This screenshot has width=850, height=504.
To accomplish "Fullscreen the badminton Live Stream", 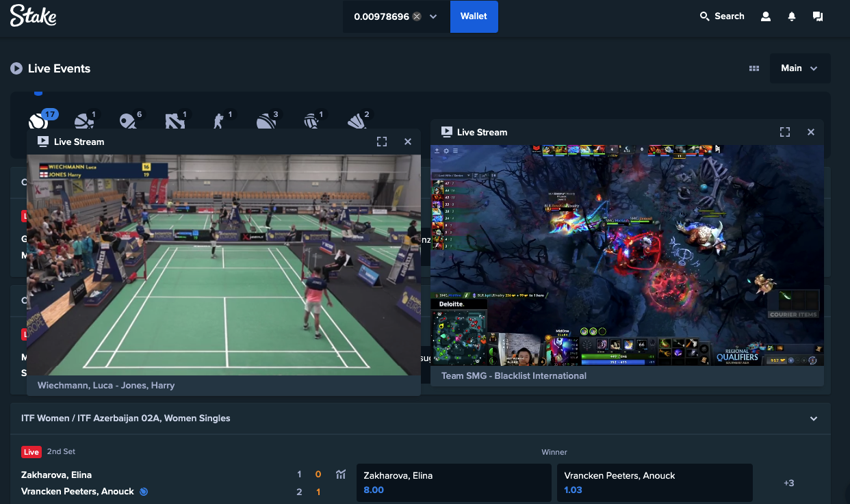I will click(382, 142).
